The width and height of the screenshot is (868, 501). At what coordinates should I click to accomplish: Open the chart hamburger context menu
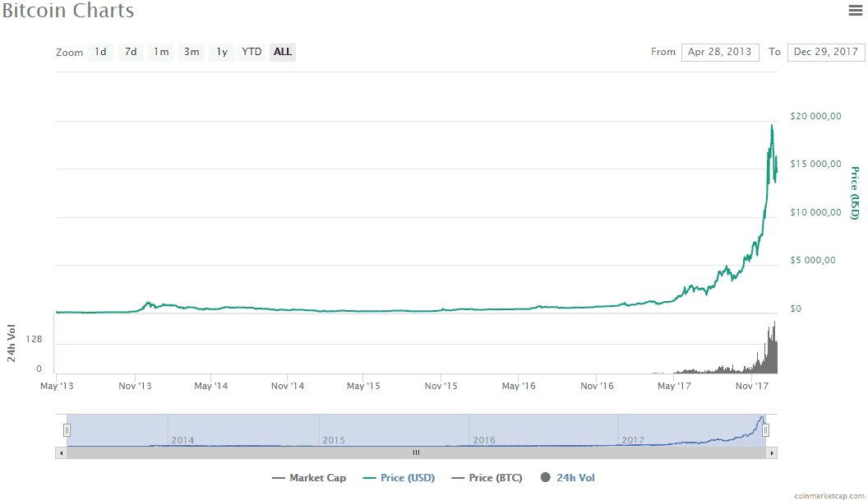tap(856, 10)
